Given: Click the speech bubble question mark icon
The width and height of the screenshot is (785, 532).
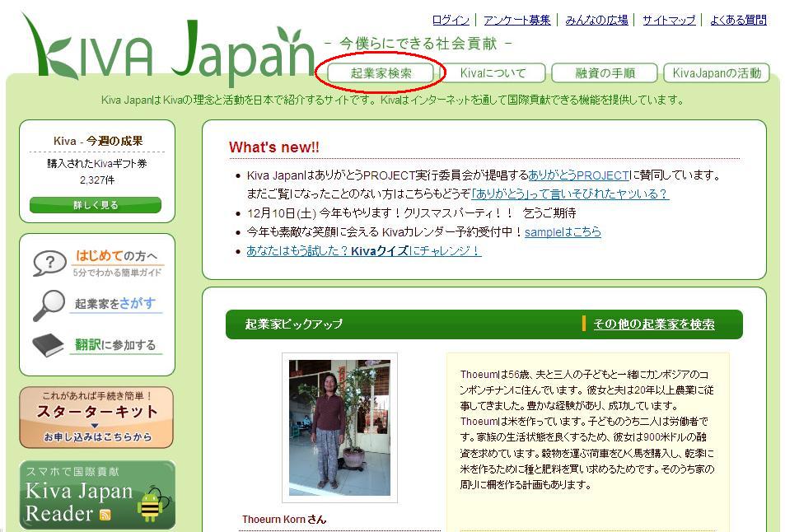Looking at the screenshot, I should [x=49, y=263].
